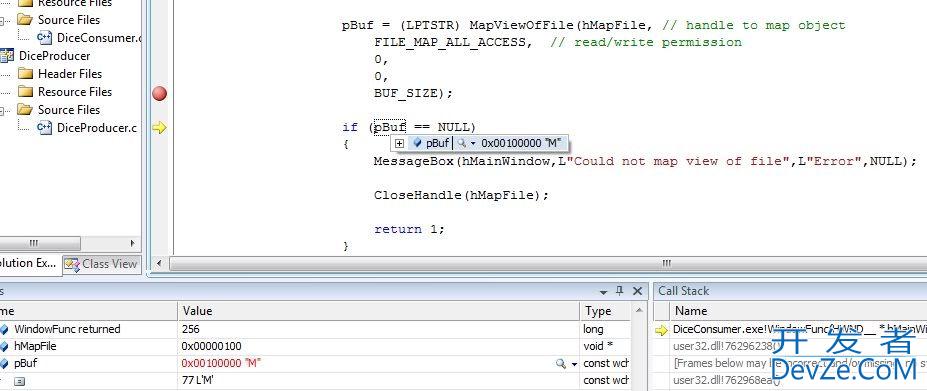Open the window position dropdown of the variables panel
The height and width of the screenshot is (391, 927).
(604, 292)
